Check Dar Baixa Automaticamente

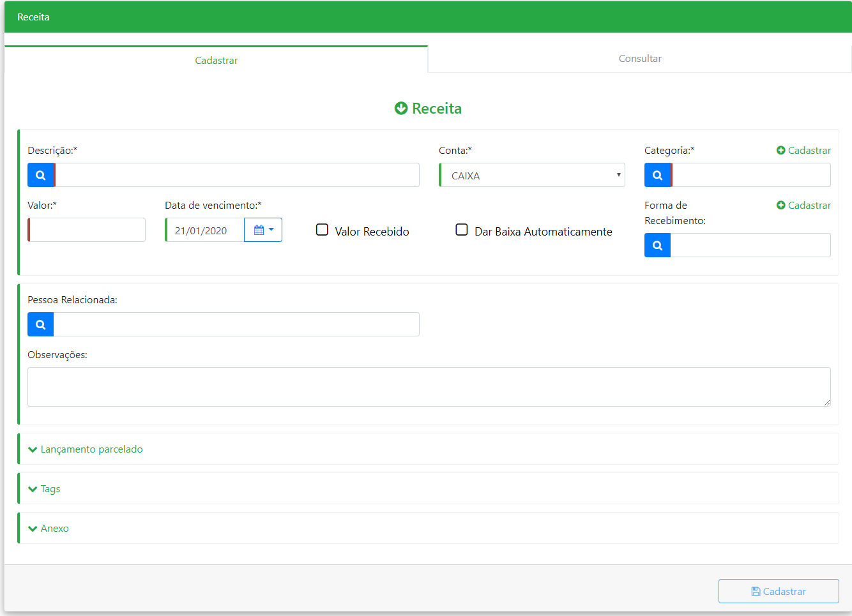click(462, 230)
